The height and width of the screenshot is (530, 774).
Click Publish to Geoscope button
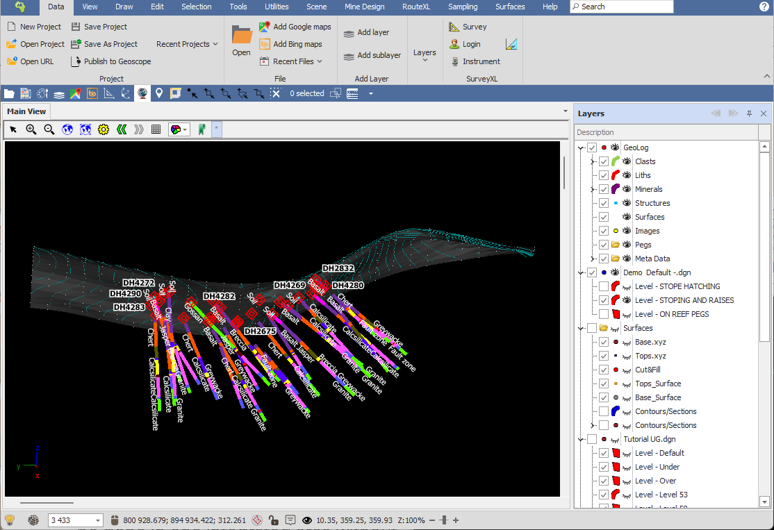point(111,61)
